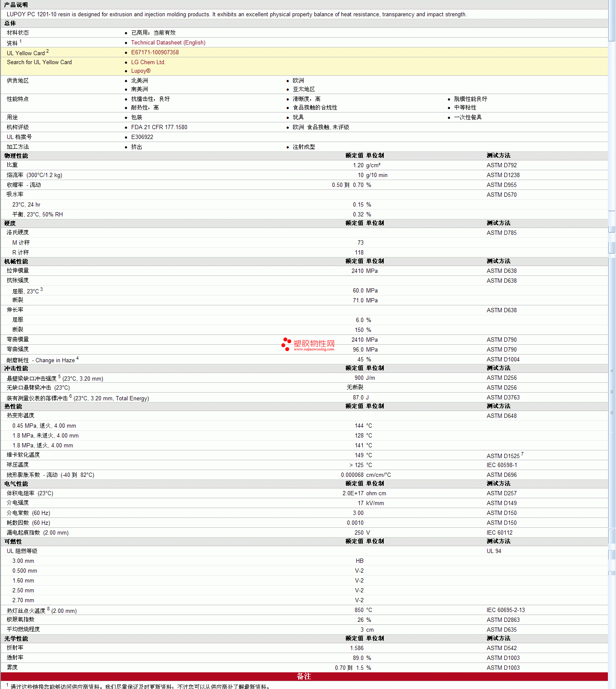Select the '87.0 J' total energy value
616x689 pixels.
coord(361,398)
